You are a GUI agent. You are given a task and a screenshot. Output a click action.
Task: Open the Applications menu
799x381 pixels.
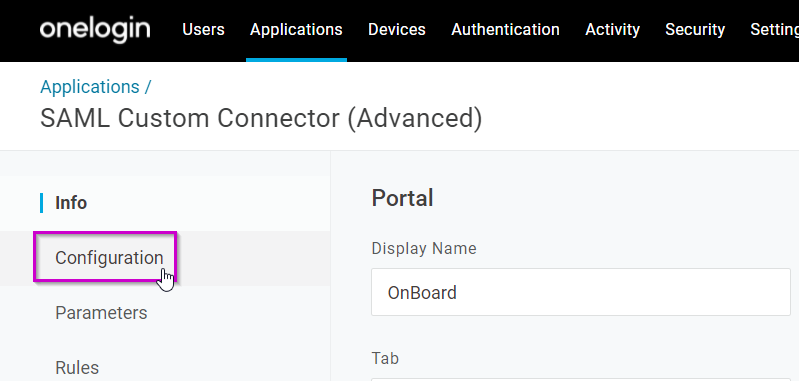click(x=296, y=30)
